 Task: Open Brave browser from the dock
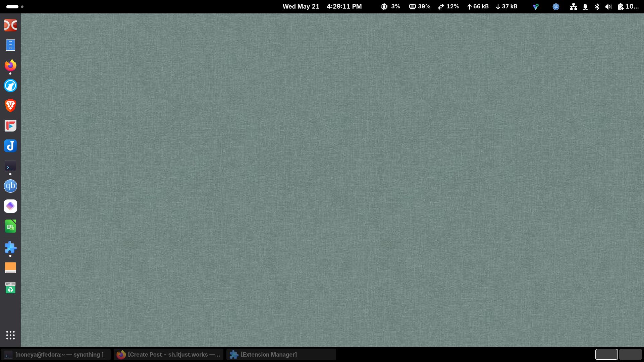click(10, 106)
